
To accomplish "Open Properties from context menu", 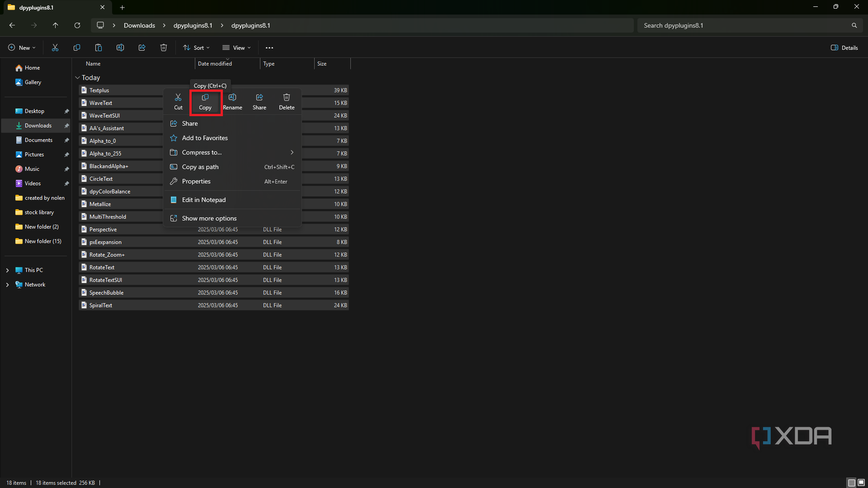I will (232, 182).
